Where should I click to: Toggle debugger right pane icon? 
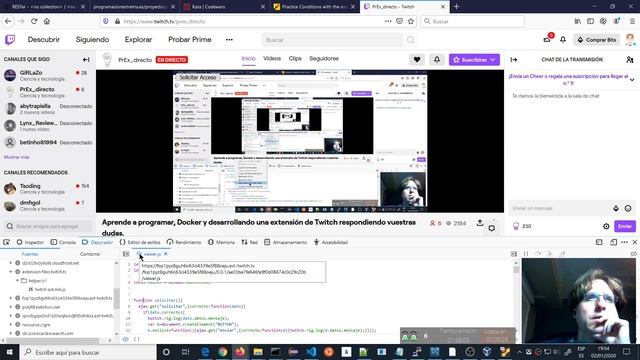coord(514,254)
